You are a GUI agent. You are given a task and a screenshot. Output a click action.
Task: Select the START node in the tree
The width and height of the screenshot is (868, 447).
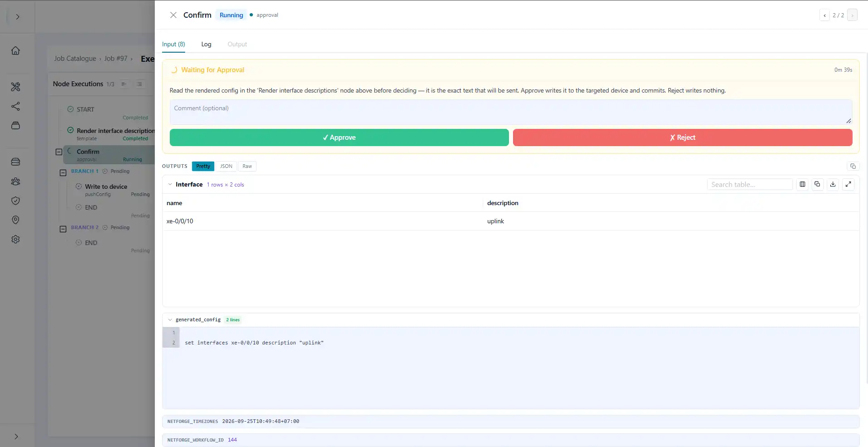(85, 109)
